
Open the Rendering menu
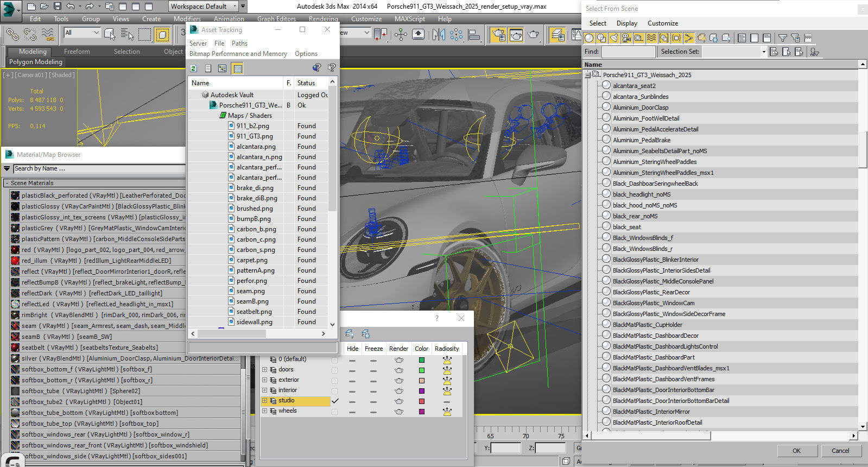click(x=324, y=18)
